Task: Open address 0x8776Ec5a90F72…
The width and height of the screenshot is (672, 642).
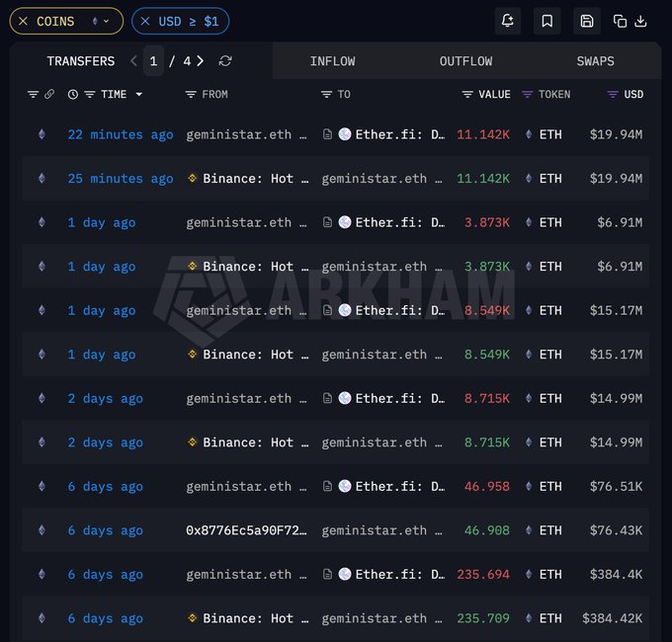Action: 246,530
